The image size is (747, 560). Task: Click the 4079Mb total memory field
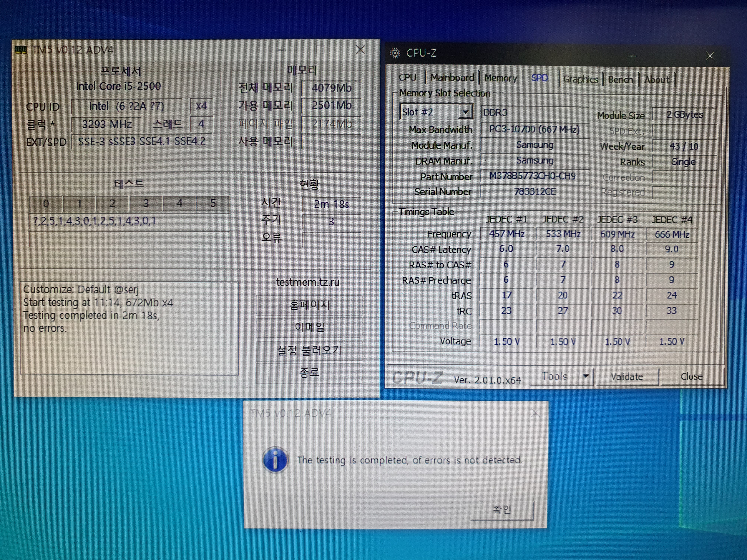331,88
